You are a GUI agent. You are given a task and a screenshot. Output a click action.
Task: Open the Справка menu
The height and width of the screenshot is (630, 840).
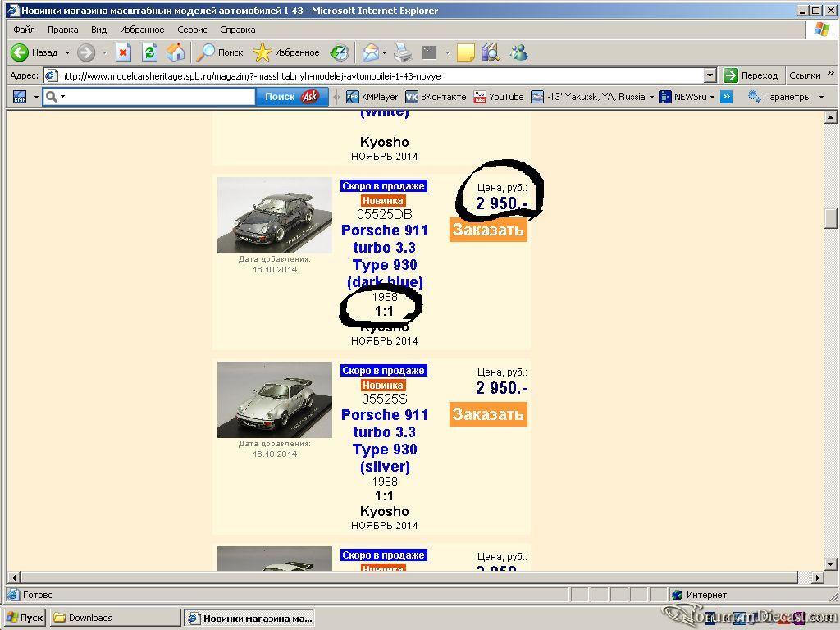[x=237, y=30]
